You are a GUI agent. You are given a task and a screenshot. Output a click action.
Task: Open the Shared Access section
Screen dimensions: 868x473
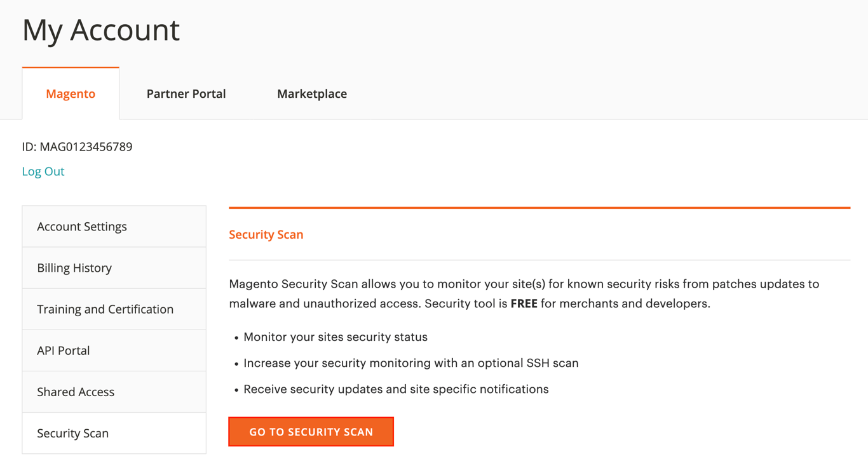(76, 392)
